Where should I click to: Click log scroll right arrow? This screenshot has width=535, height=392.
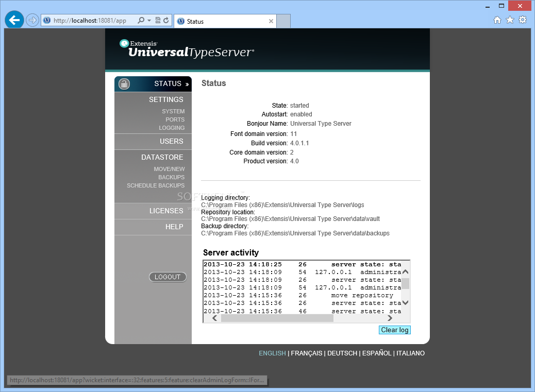(x=390, y=318)
